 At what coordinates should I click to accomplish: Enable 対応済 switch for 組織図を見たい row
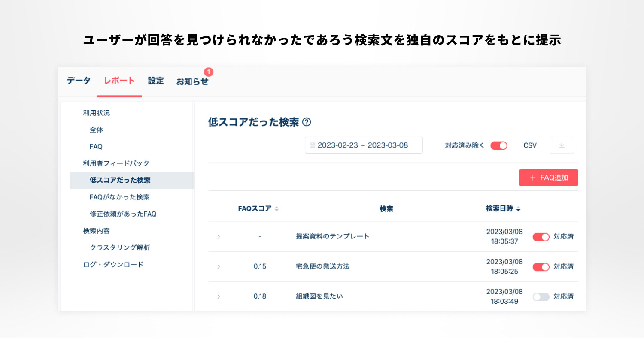541,297
